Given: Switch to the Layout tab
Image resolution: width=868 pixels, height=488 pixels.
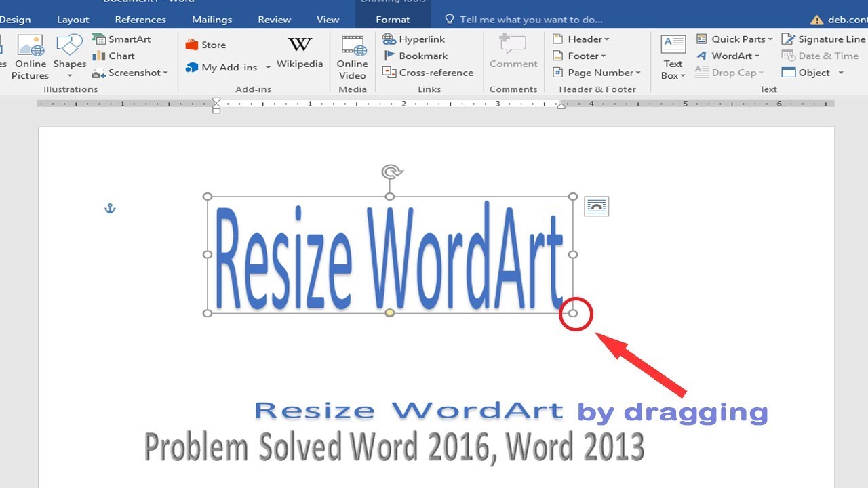Looking at the screenshot, I should point(73,20).
